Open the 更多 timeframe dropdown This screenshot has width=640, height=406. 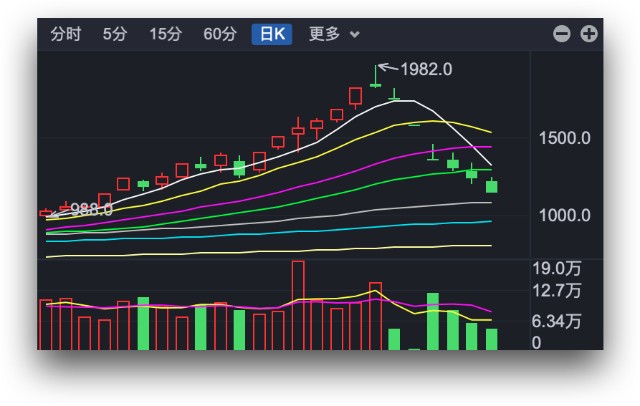coord(334,34)
